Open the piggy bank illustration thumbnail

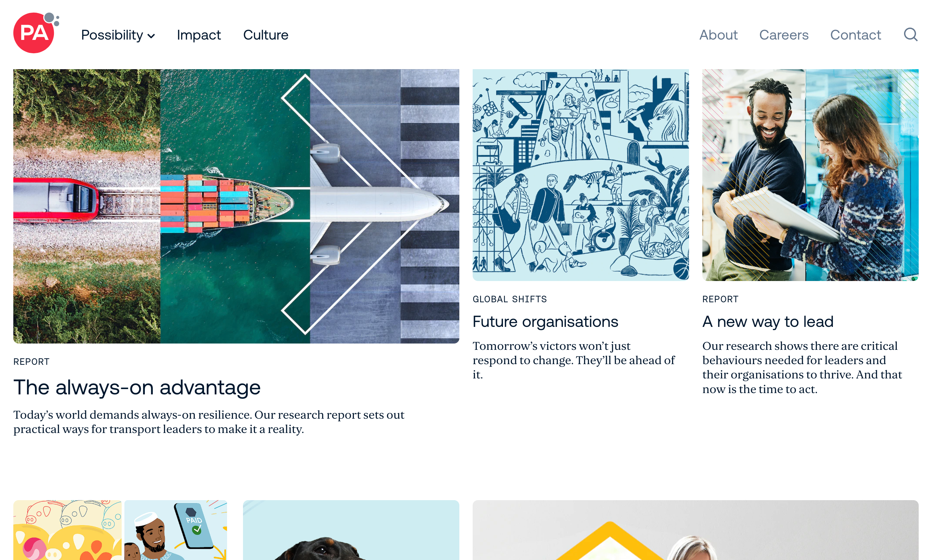[x=120, y=530]
